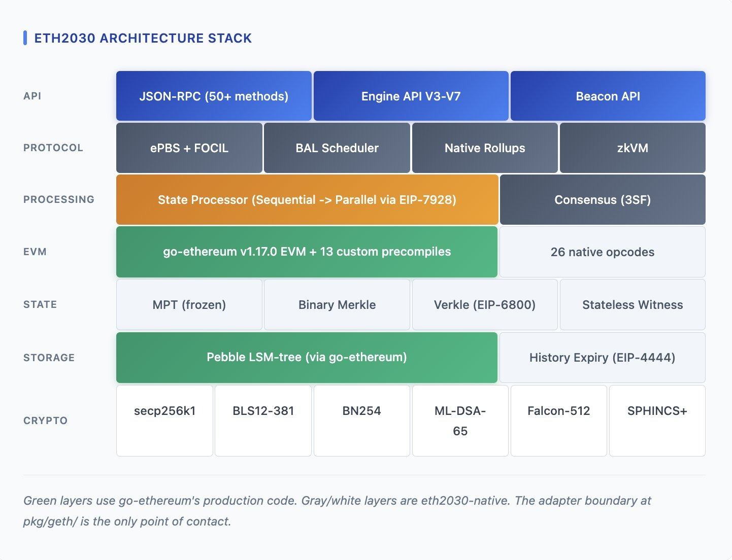Select the 26 native opcodes box
The image size is (732, 560).
(x=603, y=252)
